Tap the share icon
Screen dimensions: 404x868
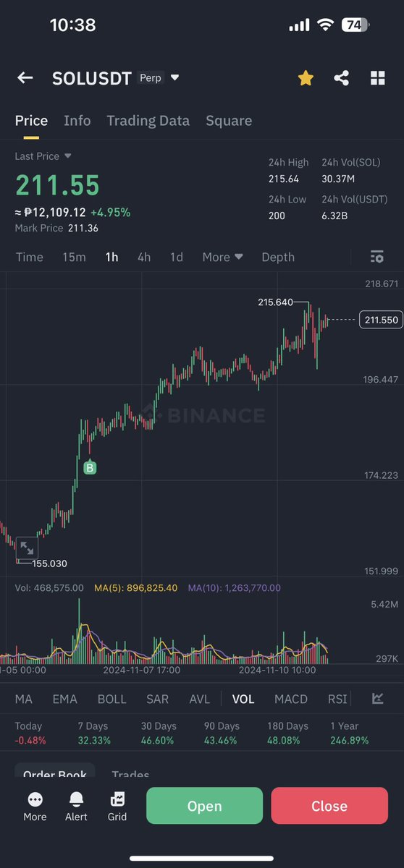click(x=342, y=78)
